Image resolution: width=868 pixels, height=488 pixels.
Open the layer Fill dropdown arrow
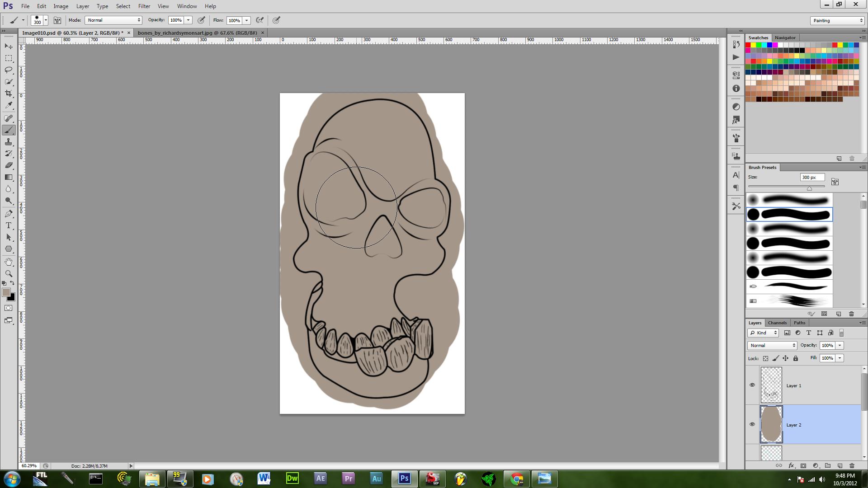(840, 358)
